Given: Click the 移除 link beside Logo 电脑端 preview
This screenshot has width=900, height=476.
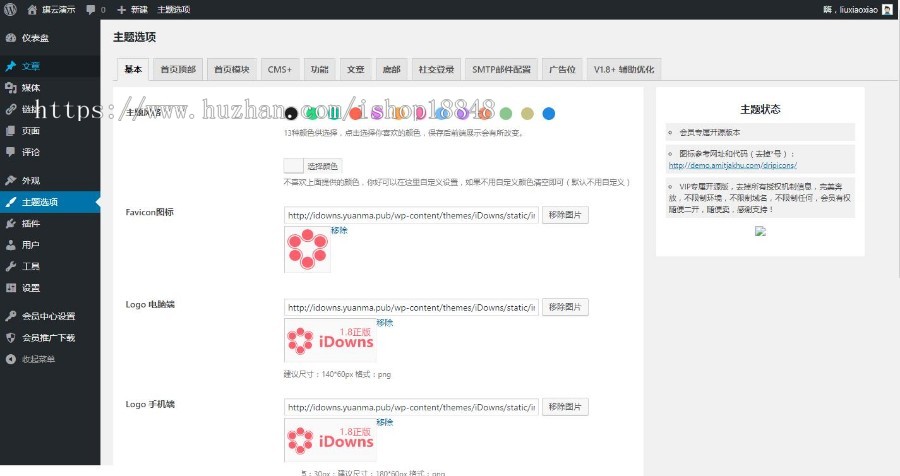Looking at the screenshot, I should [x=385, y=323].
